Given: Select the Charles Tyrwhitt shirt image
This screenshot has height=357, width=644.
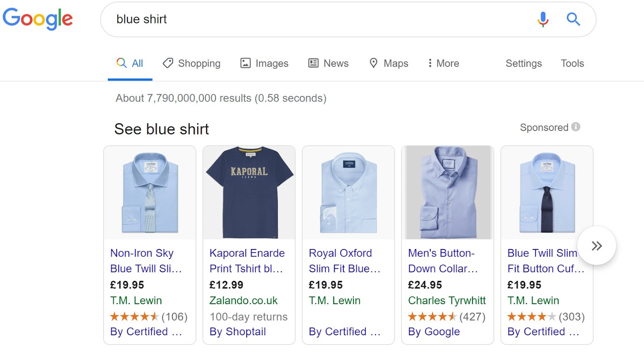Looking at the screenshot, I should (x=448, y=193).
